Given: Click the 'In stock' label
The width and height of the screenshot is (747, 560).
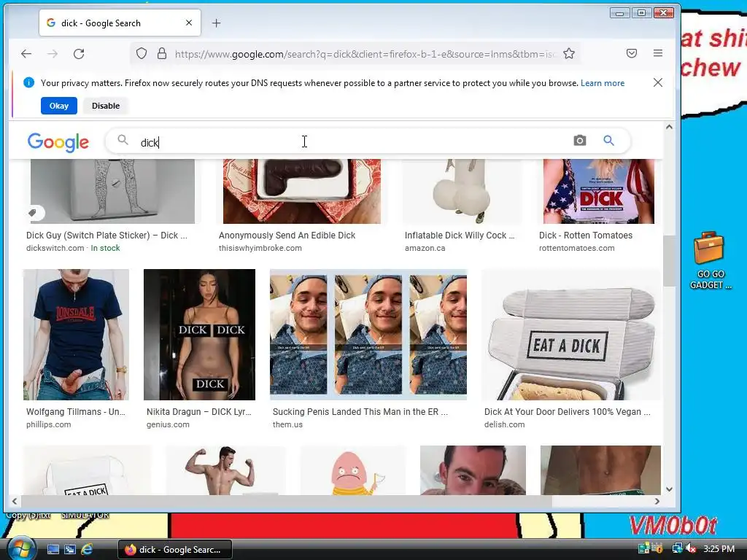Looking at the screenshot, I should (x=105, y=248).
